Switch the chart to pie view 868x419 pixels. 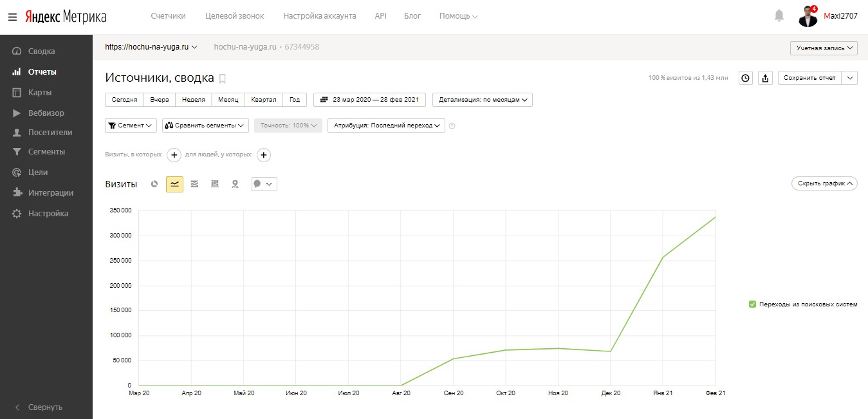point(154,184)
